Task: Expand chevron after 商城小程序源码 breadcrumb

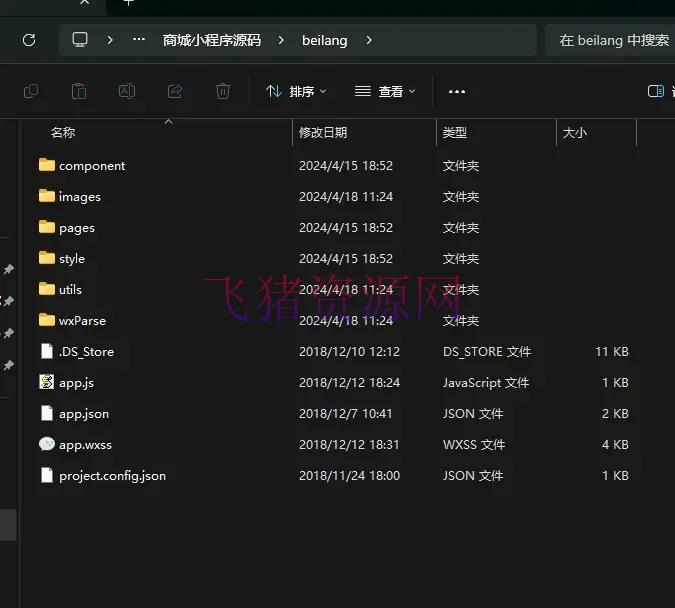Action: point(281,40)
